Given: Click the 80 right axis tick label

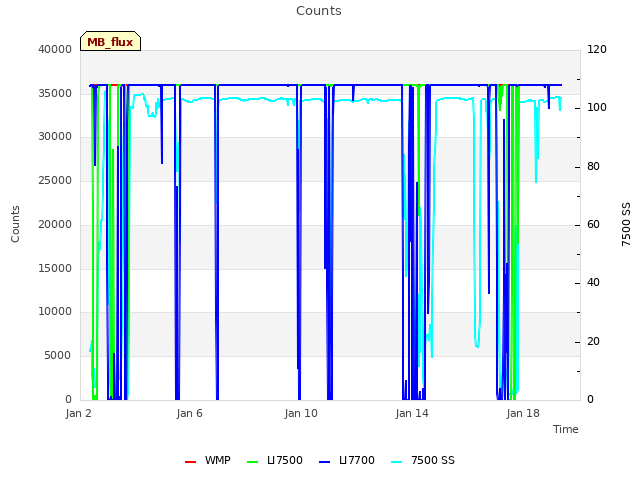Looking at the screenshot, I should (x=593, y=167).
